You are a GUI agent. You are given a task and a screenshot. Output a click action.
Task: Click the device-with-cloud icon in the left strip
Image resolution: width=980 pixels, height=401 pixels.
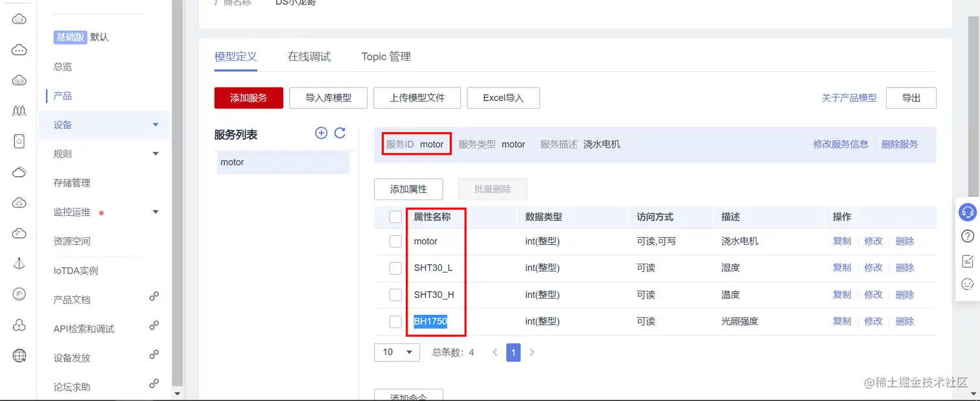pos(19,141)
